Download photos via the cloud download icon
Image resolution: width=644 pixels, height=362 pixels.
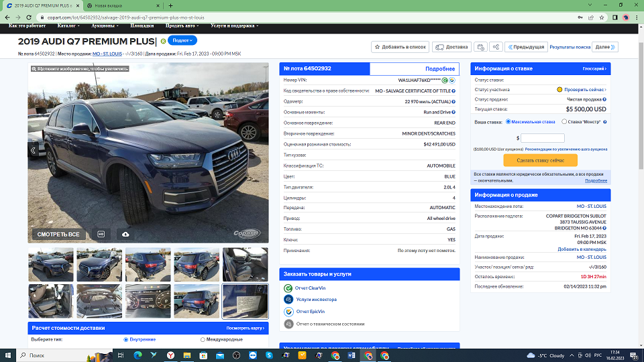[125, 234]
